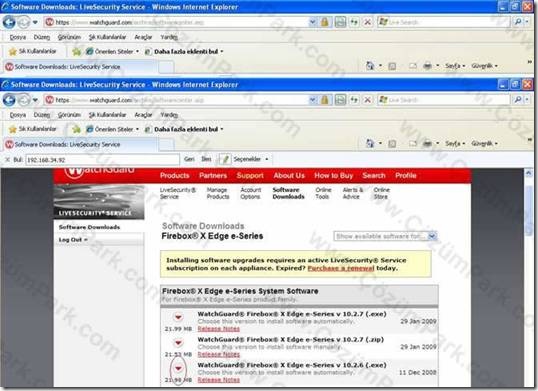Click mail icon in front window command bar
This screenshot has height=391, width=538.
click(413, 143)
